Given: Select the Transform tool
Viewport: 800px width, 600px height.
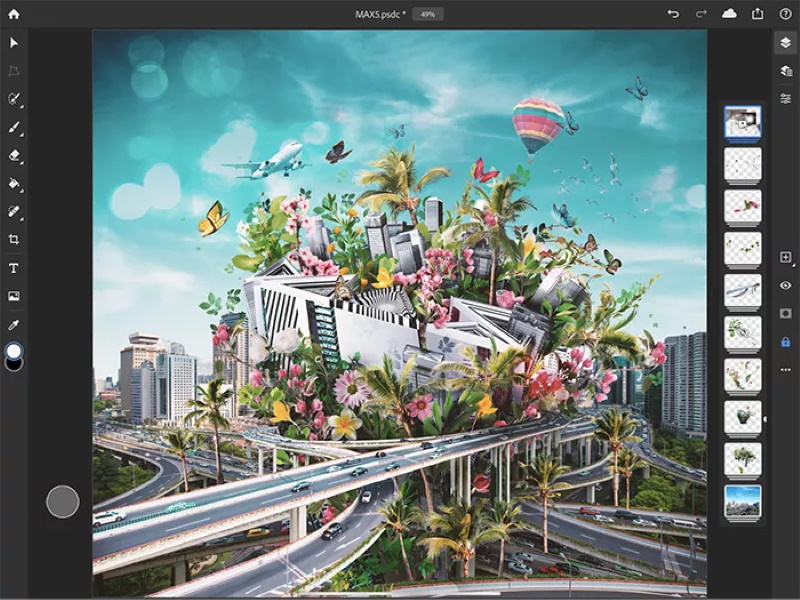Looking at the screenshot, I should (14, 71).
